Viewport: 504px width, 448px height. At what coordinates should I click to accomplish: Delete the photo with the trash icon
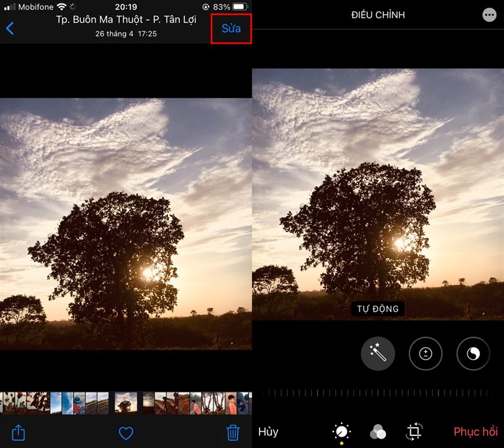(x=233, y=433)
